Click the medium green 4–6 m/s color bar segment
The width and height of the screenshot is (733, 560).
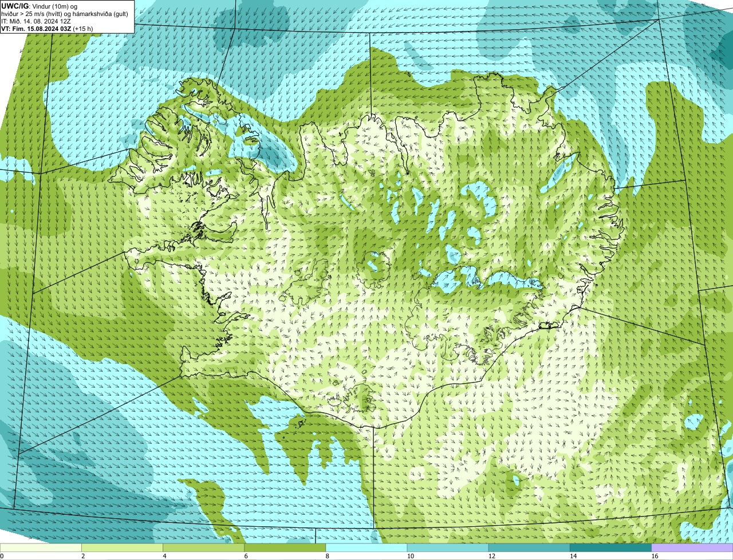pos(203,548)
